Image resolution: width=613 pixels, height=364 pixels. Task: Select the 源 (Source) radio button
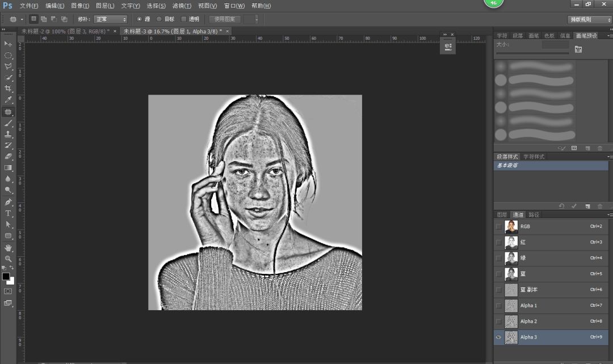coord(140,19)
